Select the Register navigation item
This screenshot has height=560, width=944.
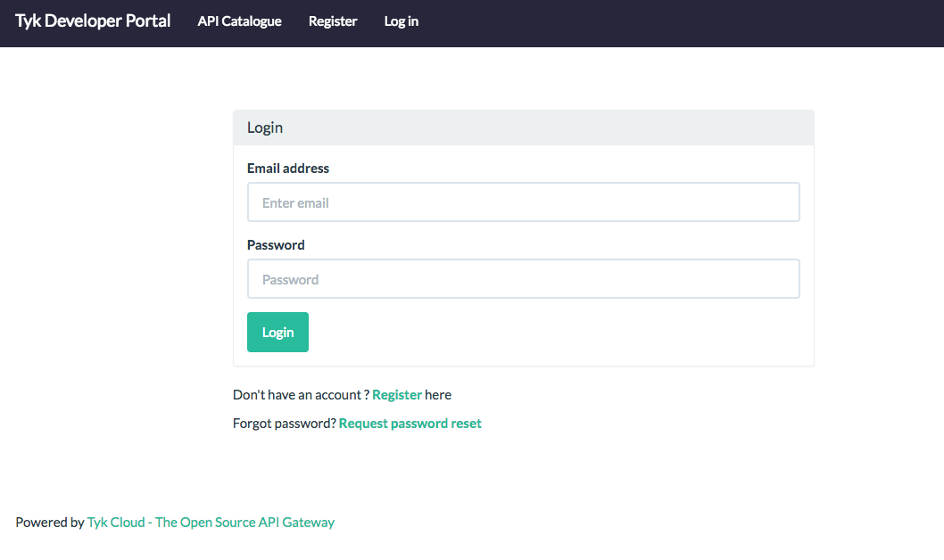coord(333,21)
